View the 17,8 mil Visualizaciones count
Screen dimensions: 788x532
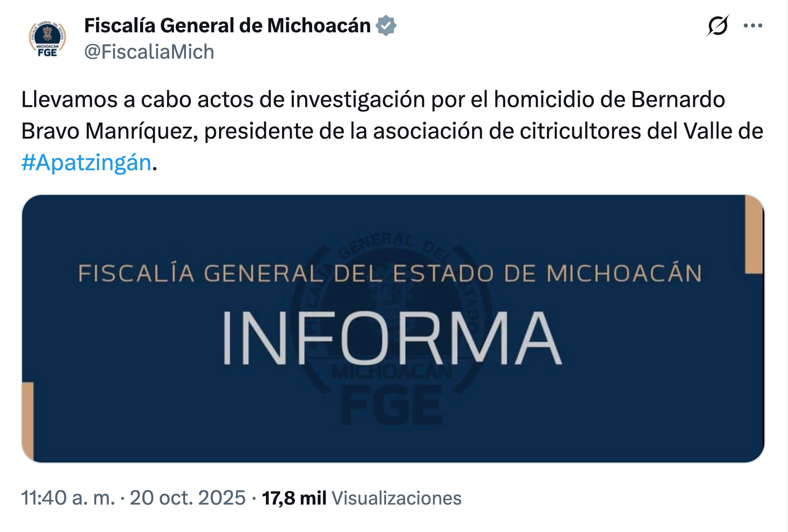(294, 498)
